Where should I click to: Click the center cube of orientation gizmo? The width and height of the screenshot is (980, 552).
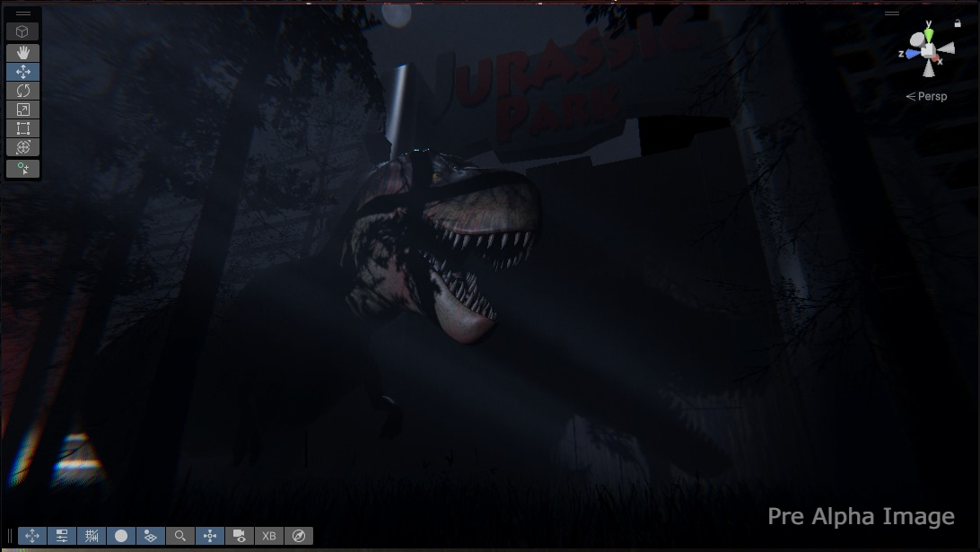(929, 50)
